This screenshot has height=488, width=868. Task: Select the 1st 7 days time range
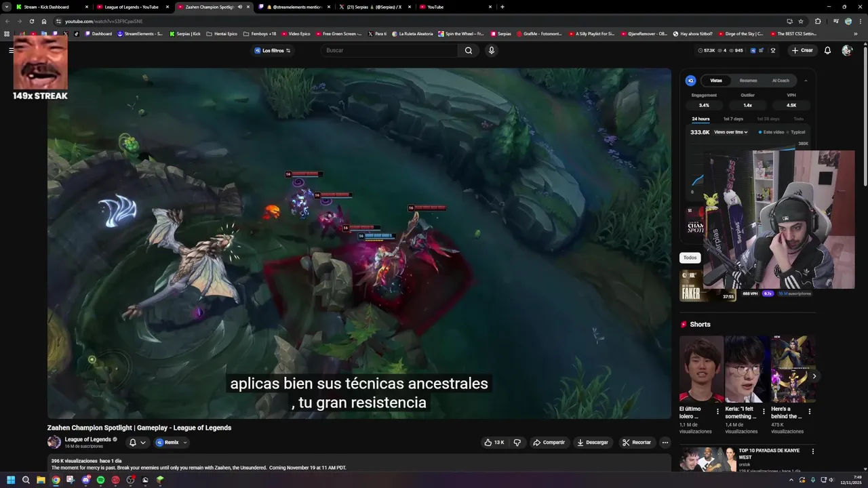click(733, 119)
